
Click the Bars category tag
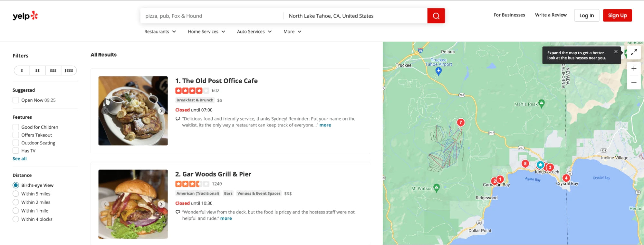pos(228,194)
